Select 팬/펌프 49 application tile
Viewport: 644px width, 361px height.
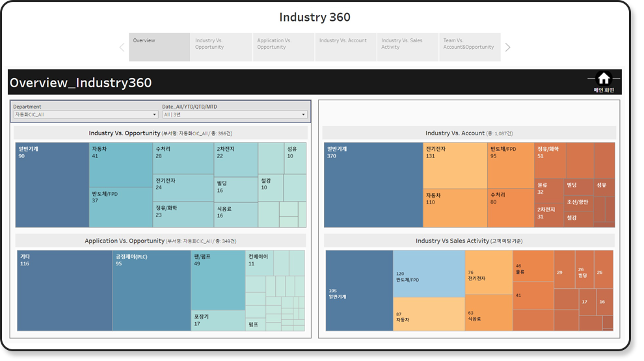click(218, 280)
